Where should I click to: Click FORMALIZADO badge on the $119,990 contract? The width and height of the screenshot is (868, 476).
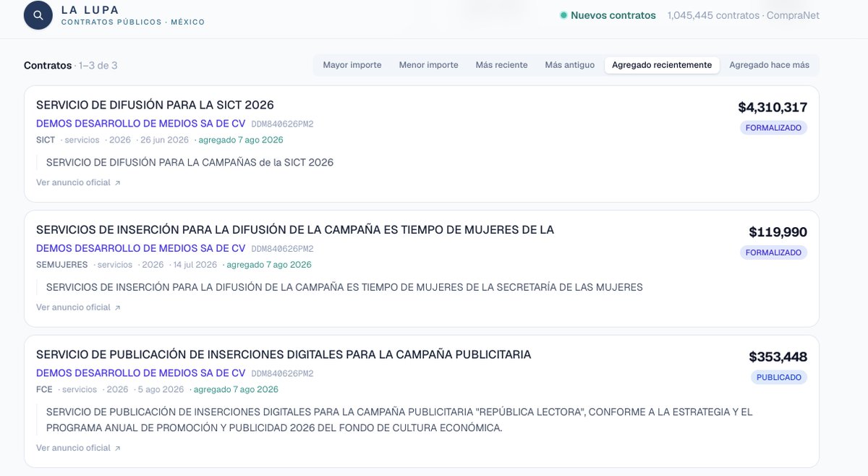pyautogui.click(x=773, y=252)
